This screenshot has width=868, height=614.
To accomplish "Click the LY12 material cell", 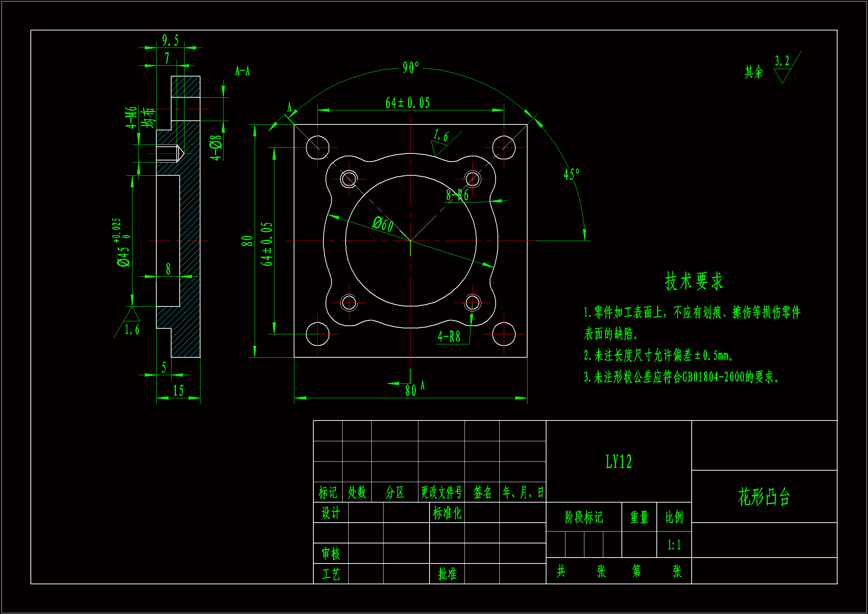I will pos(619,462).
